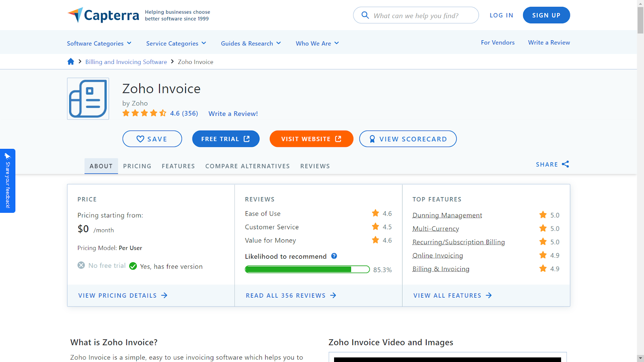The width and height of the screenshot is (644, 362).
Task: Expand the Service Categories menu
Action: [x=176, y=43]
